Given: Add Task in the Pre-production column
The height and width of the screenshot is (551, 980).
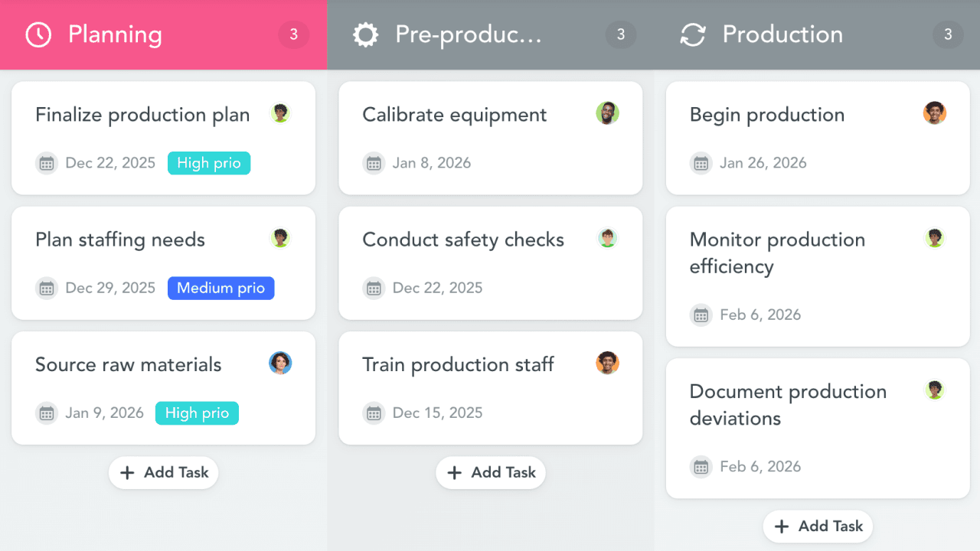Looking at the screenshot, I should pos(491,473).
